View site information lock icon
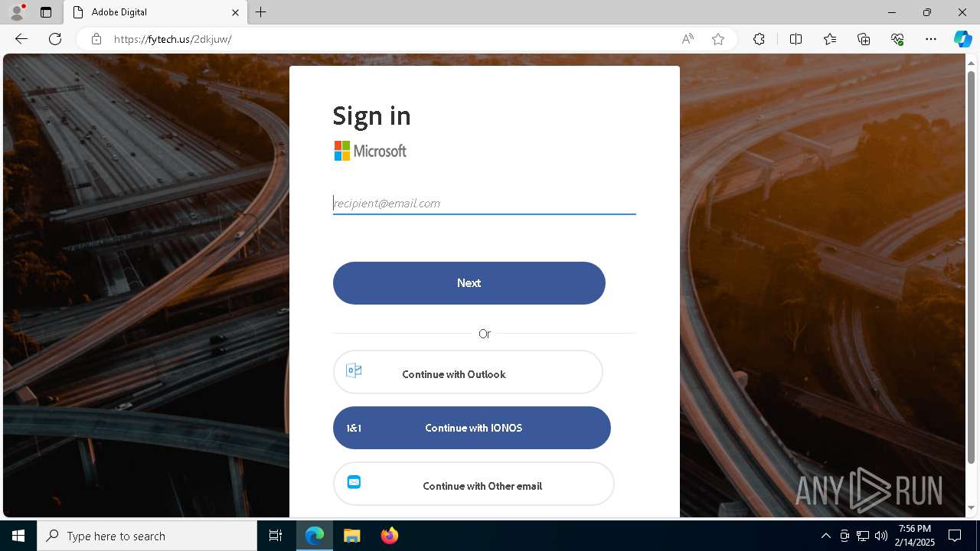Screen dimensions: 980x551 (x=96, y=39)
